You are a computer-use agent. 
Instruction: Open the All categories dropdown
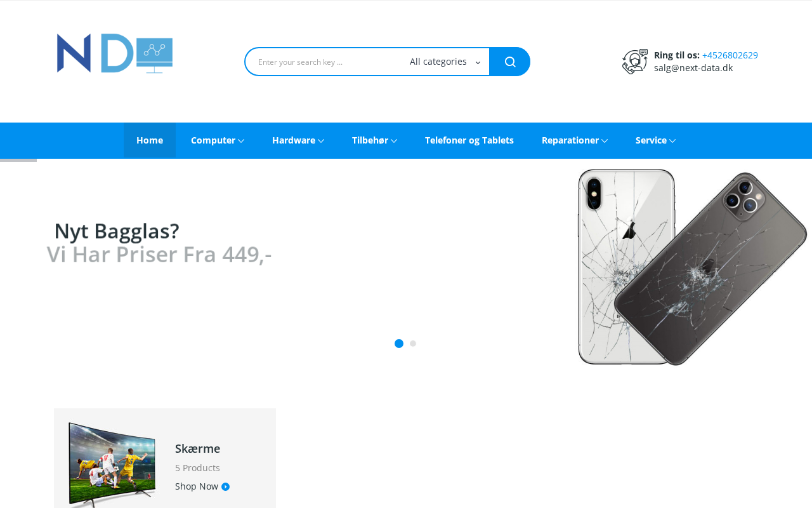[x=445, y=62]
